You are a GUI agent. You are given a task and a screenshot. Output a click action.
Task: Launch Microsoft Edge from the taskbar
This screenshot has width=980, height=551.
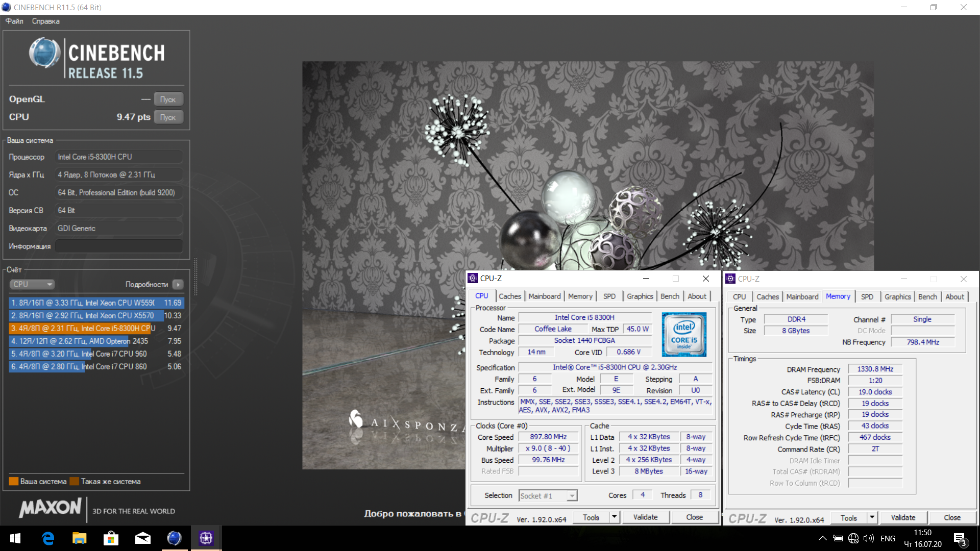(x=48, y=538)
